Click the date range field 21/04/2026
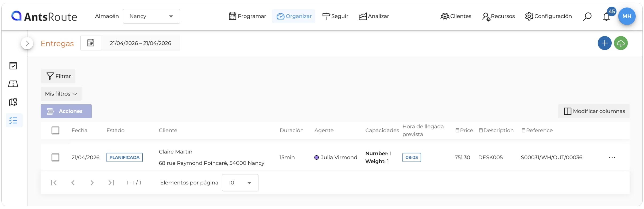The width and height of the screenshot is (644, 209). pos(141,43)
